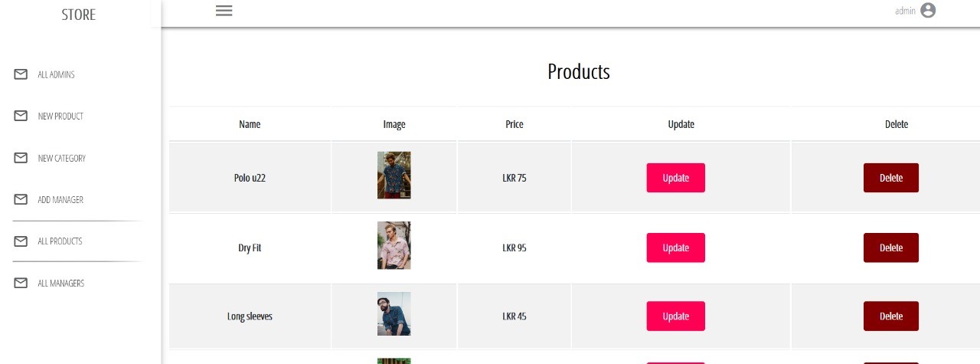Click the envelope icon beside All Products
Viewport: 980px width, 364px height.
21,241
